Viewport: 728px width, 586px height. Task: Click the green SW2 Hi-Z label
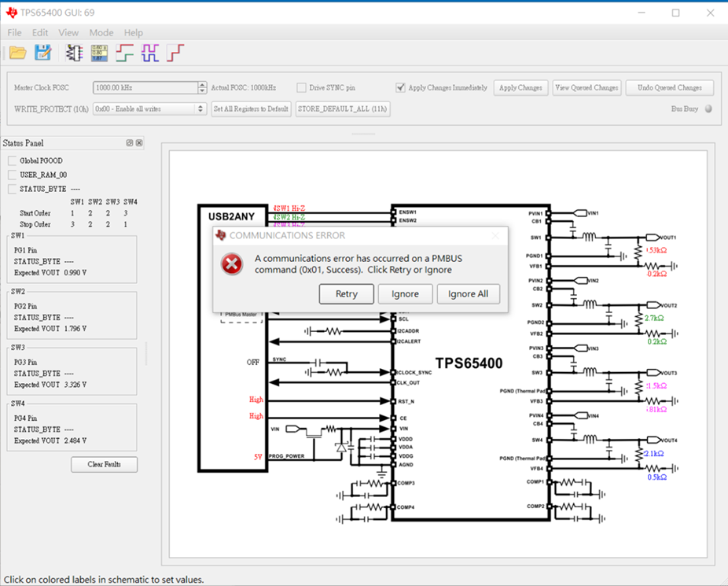coord(289,217)
